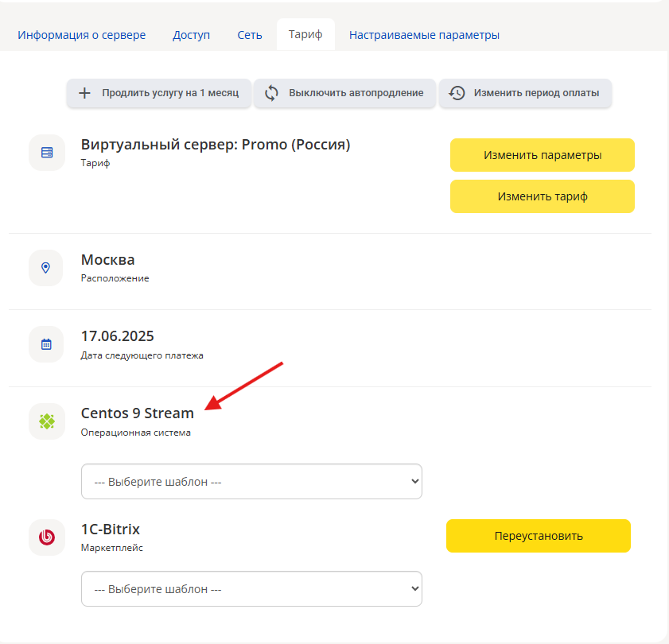669x644 pixels.
Task: Go to the Сеть tab
Action: [x=250, y=35]
